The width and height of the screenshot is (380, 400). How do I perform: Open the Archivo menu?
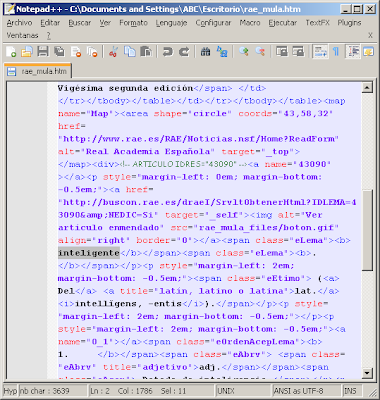(19, 23)
